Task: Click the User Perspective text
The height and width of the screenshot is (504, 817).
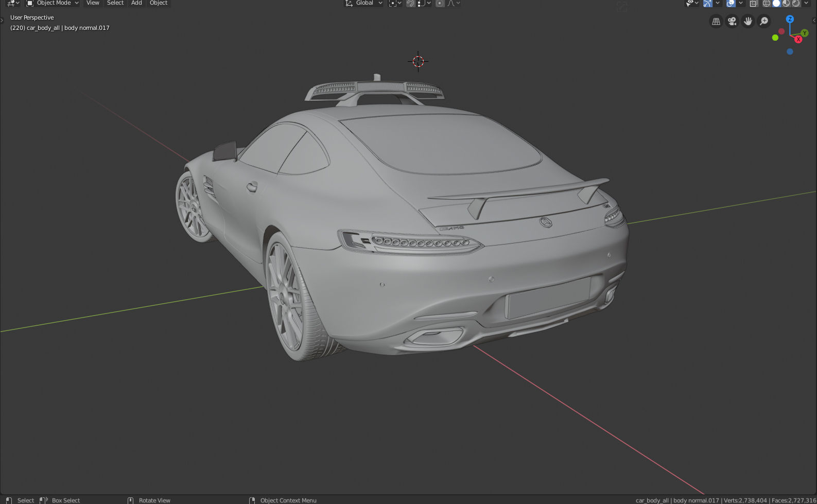Action: pos(32,18)
